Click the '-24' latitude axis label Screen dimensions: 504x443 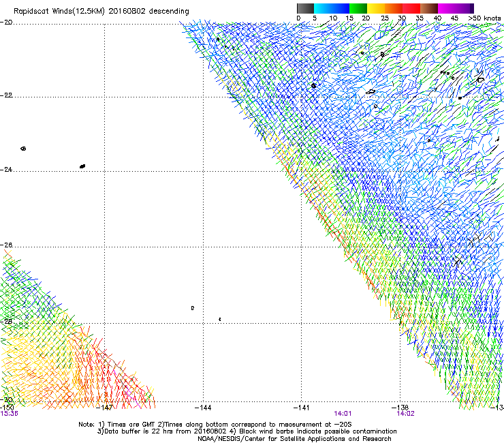tap(6, 169)
